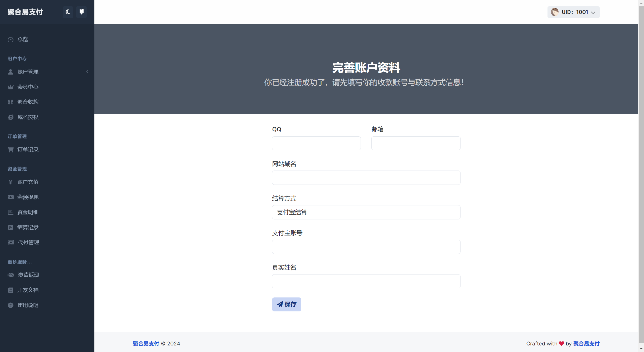The width and height of the screenshot is (644, 352).
Task: Open the 总览 overview page
Action: click(23, 39)
